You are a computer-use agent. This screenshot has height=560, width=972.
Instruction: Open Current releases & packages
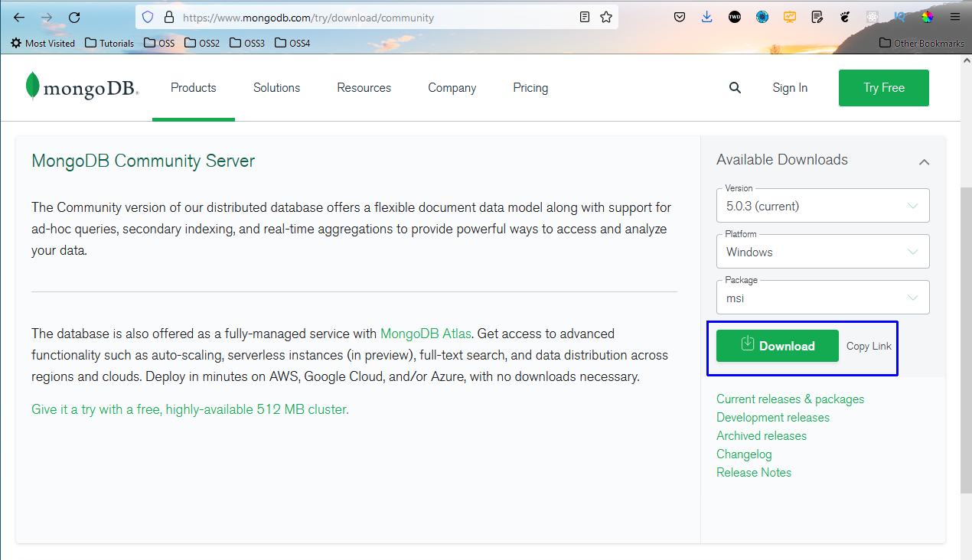[x=790, y=399]
